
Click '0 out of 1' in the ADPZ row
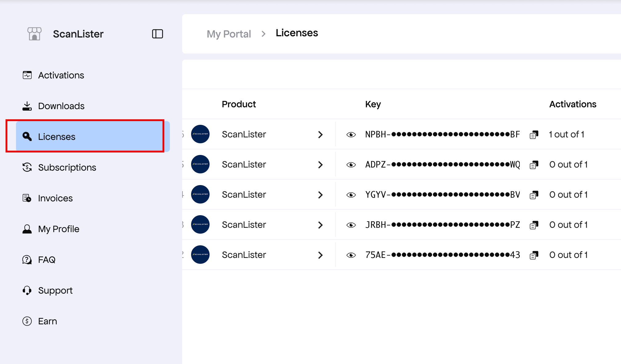[x=568, y=164]
